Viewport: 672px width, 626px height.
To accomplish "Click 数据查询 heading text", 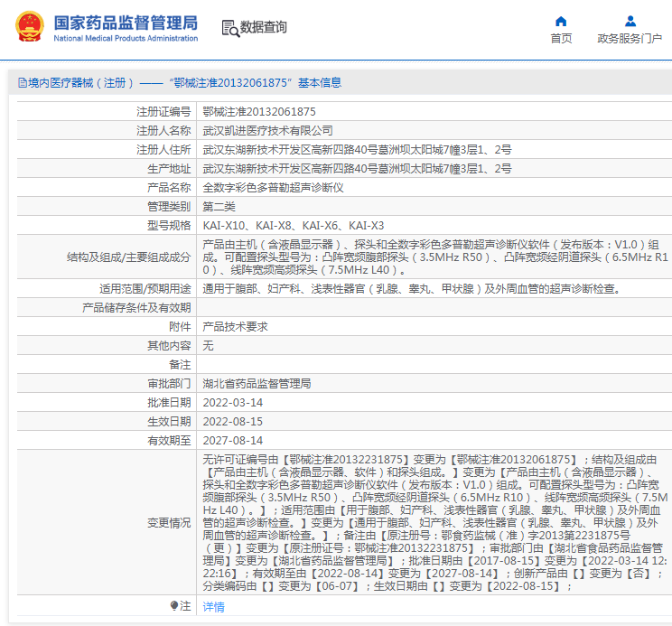I will click(263, 27).
